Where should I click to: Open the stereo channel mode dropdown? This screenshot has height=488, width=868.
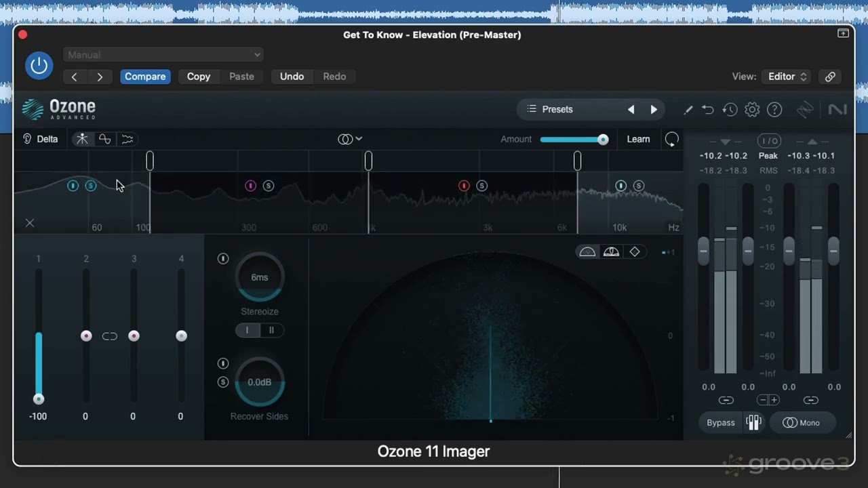pos(350,139)
